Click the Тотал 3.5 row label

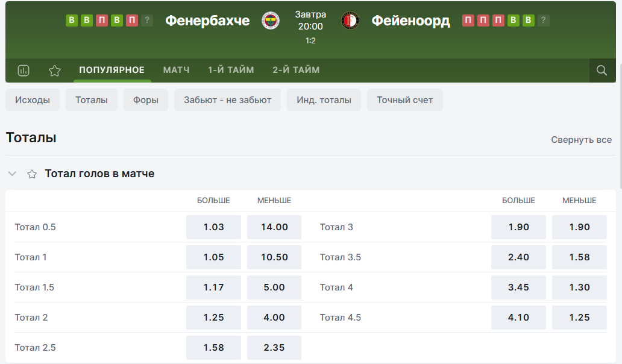pyautogui.click(x=341, y=257)
